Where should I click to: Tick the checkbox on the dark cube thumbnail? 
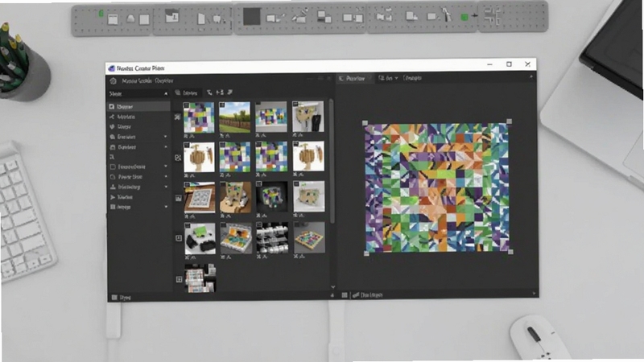point(259,184)
